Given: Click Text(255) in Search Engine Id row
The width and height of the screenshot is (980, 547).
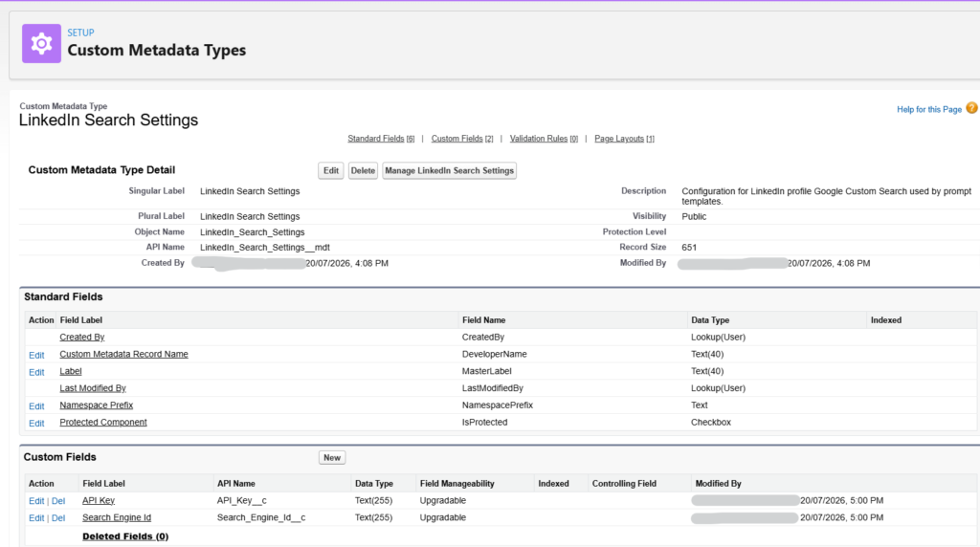Looking at the screenshot, I should [x=374, y=517].
